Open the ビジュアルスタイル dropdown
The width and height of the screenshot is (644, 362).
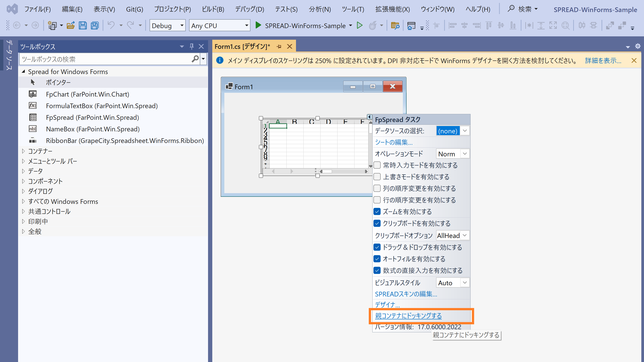coord(465,283)
